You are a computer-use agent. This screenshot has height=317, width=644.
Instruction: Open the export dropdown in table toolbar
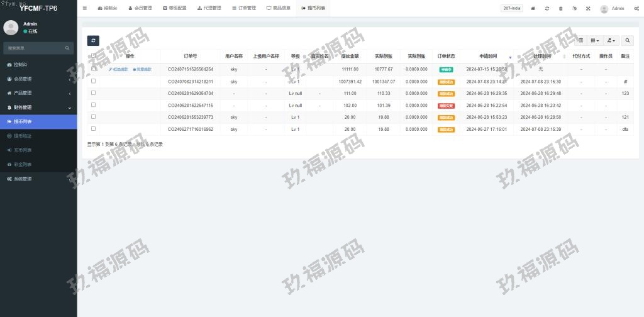[x=611, y=40]
